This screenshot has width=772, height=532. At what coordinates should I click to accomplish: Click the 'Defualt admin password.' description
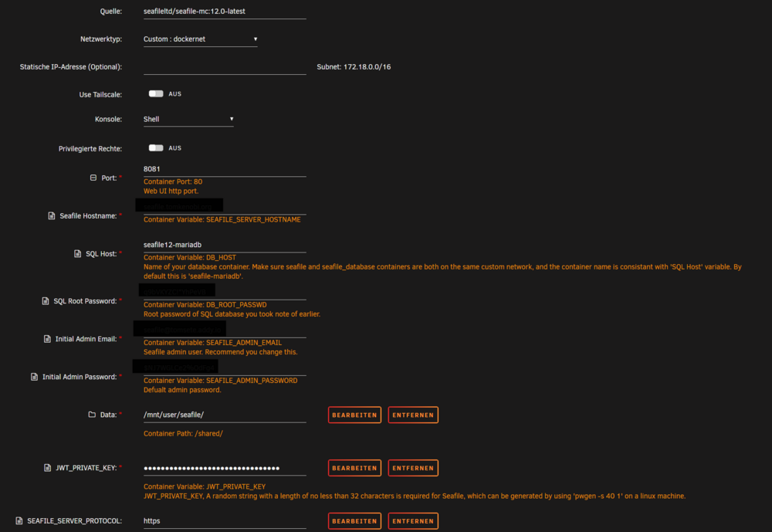pyautogui.click(x=182, y=390)
